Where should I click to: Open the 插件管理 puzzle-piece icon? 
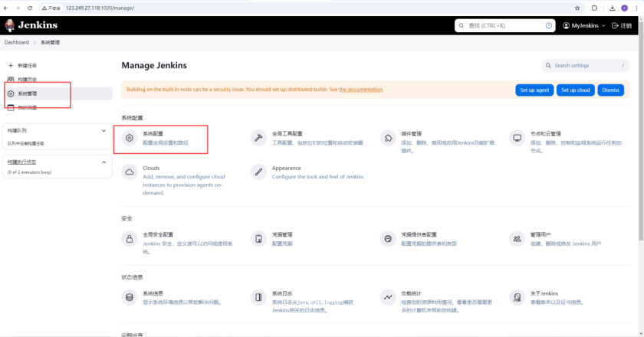click(x=388, y=138)
